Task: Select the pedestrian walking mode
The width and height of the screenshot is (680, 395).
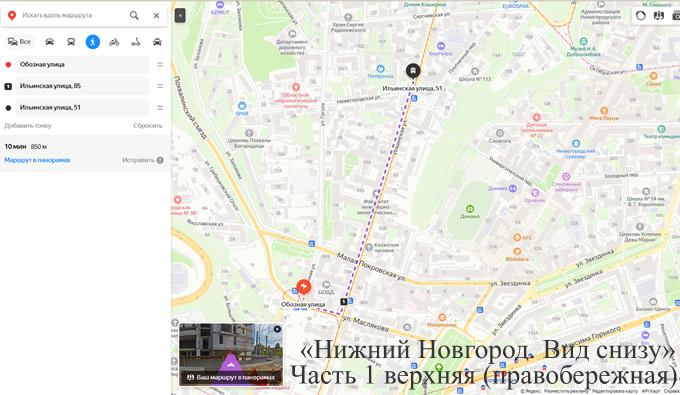Action: (92, 42)
